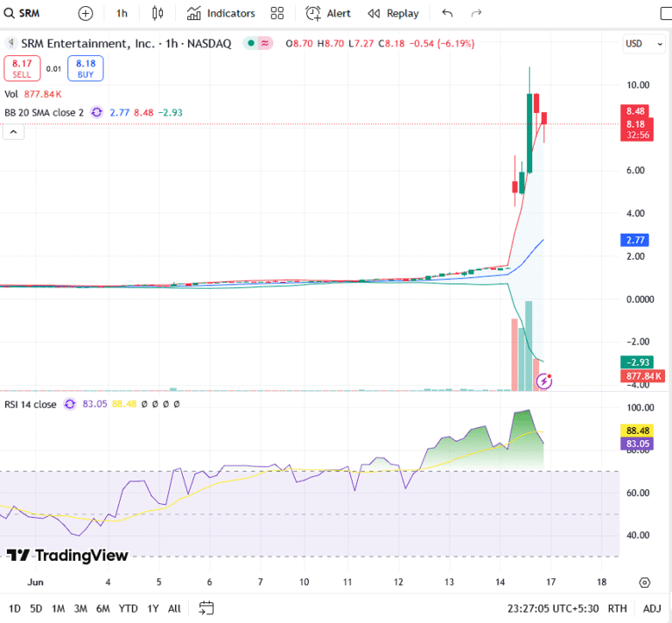Open the USD currency dropdown
Image resolution: width=672 pixels, height=623 pixels.
click(644, 44)
